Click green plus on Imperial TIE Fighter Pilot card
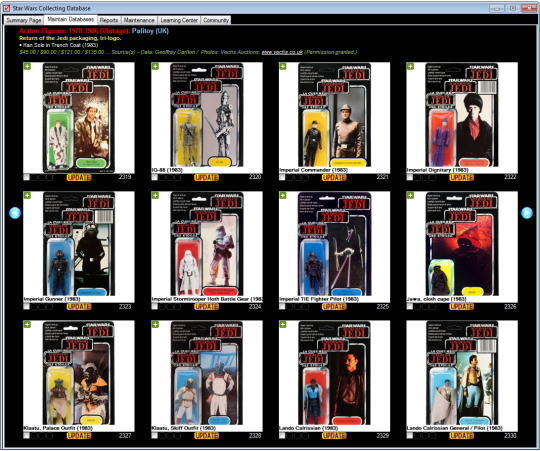The image size is (540, 451). tap(283, 195)
